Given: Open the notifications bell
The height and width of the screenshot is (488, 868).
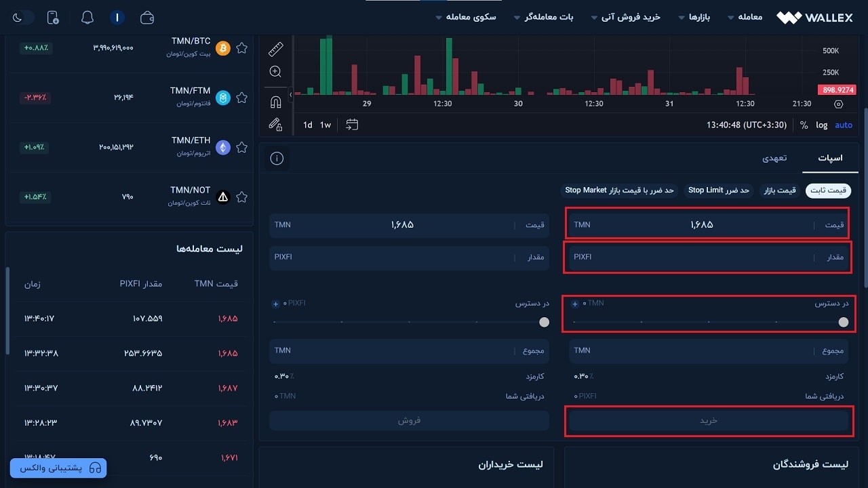Looking at the screenshot, I should click(87, 18).
